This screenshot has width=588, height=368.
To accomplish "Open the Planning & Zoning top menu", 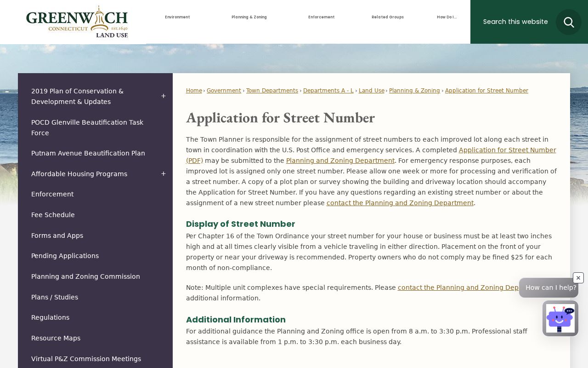I will coord(249,17).
